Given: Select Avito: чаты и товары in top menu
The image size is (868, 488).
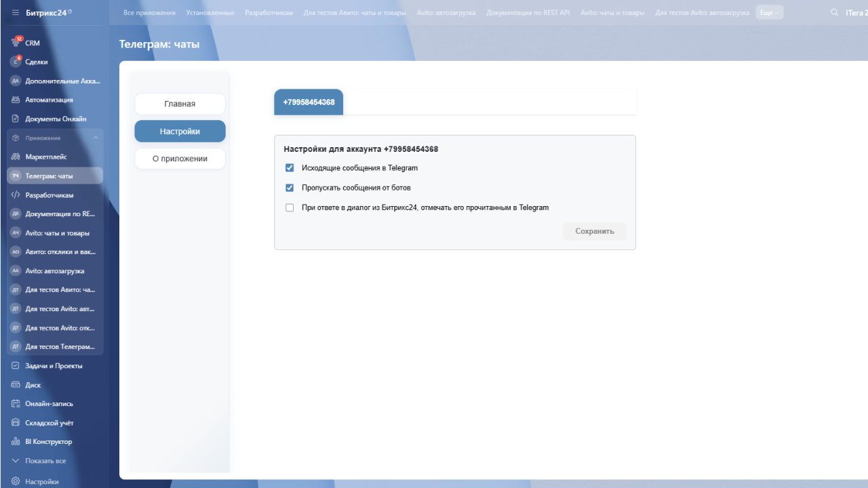Looking at the screenshot, I should point(612,13).
